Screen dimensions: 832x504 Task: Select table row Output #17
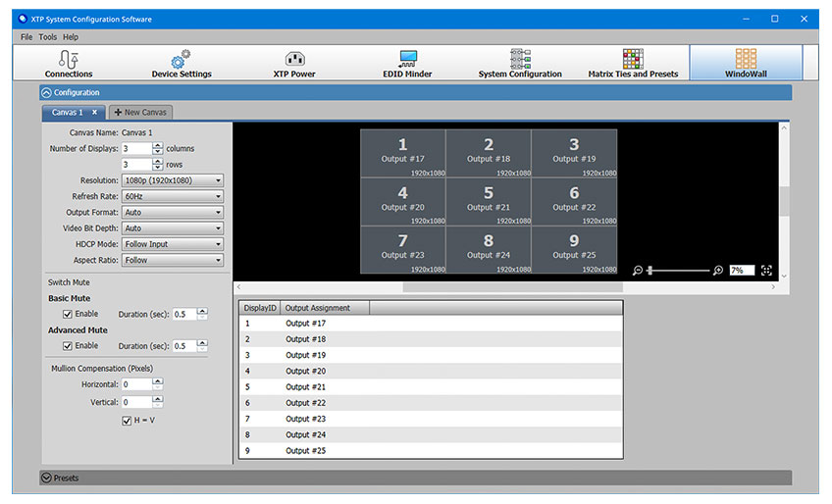[431, 324]
